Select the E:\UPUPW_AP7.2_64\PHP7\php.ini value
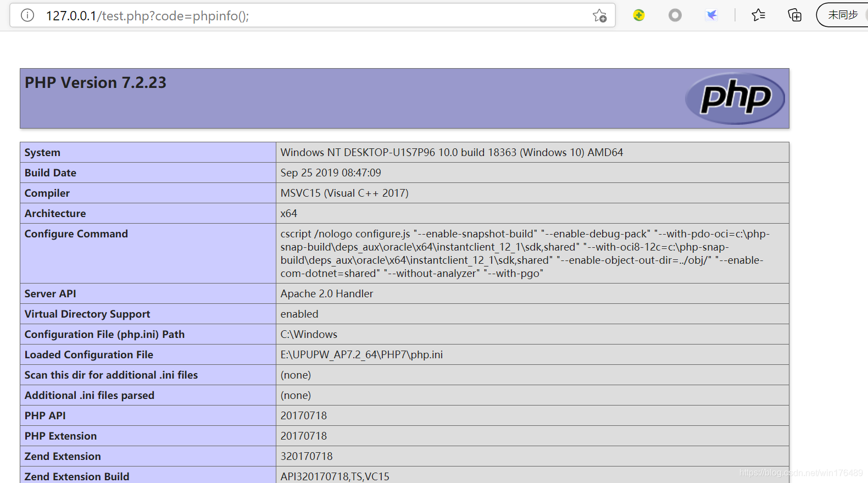This screenshot has height=483, width=868. [x=361, y=355]
